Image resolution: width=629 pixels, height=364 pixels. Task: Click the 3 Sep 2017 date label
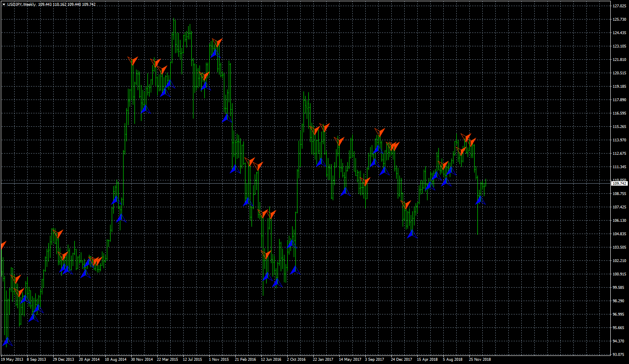coord(375,360)
